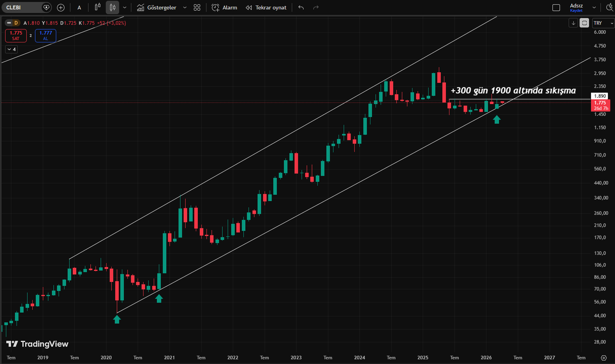
Task: Expand the chevron next to Adsız
Action: pyautogui.click(x=594, y=8)
